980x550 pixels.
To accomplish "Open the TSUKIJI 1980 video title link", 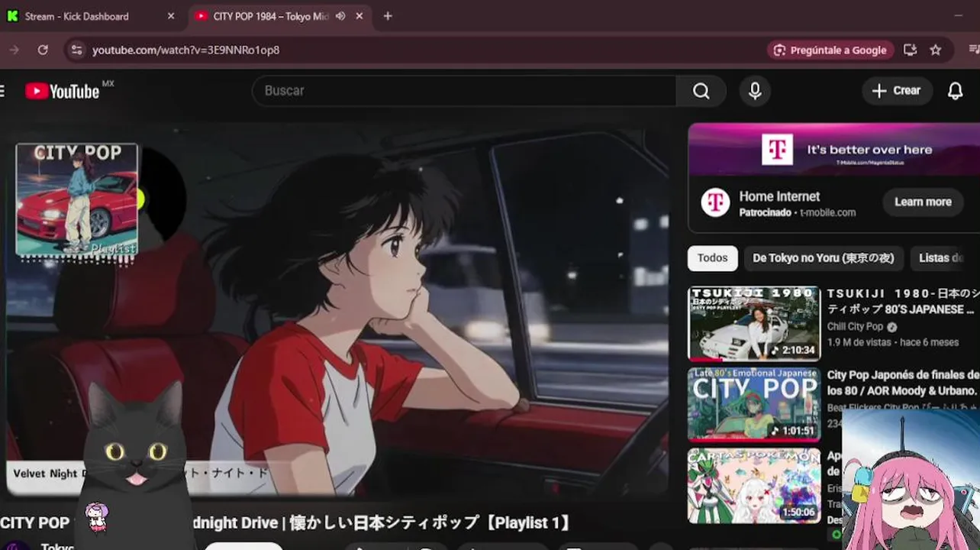I will coord(903,302).
